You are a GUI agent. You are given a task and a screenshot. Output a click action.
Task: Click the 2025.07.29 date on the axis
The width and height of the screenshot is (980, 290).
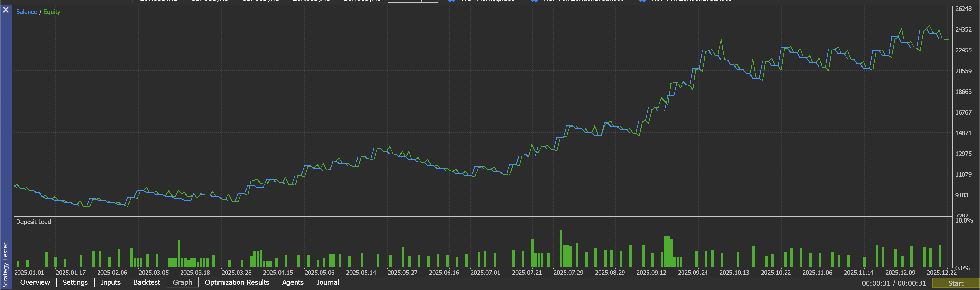pos(568,273)
